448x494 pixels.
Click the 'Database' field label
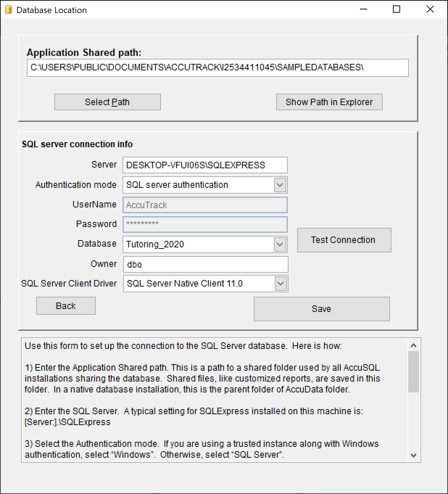click(97, 243)
